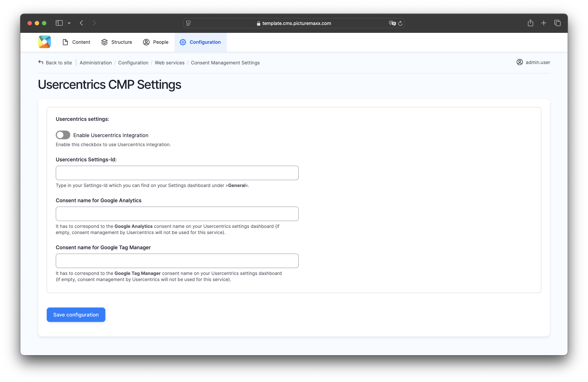Click the translate icon in address bar
The height and width of the screenshot is (382, 588).
tap(392, 23)
